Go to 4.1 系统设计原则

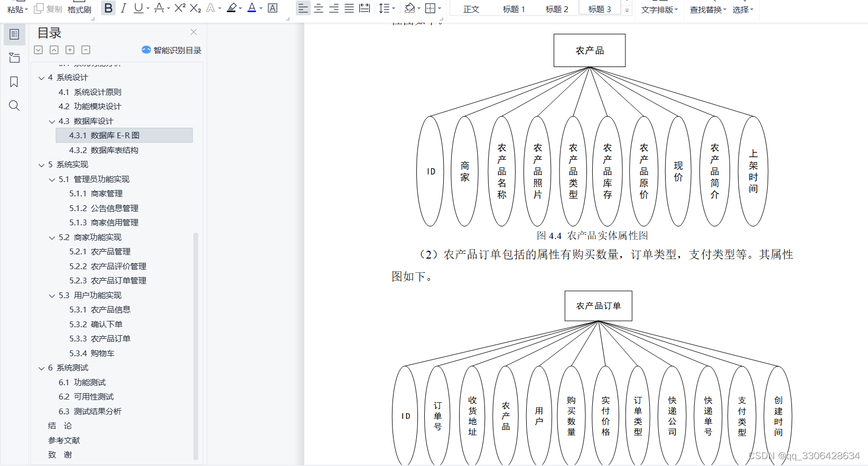(x=90, y=92)
